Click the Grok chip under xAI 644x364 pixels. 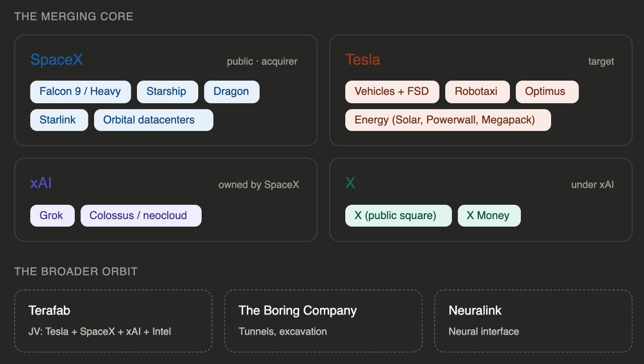pos(52,216)
